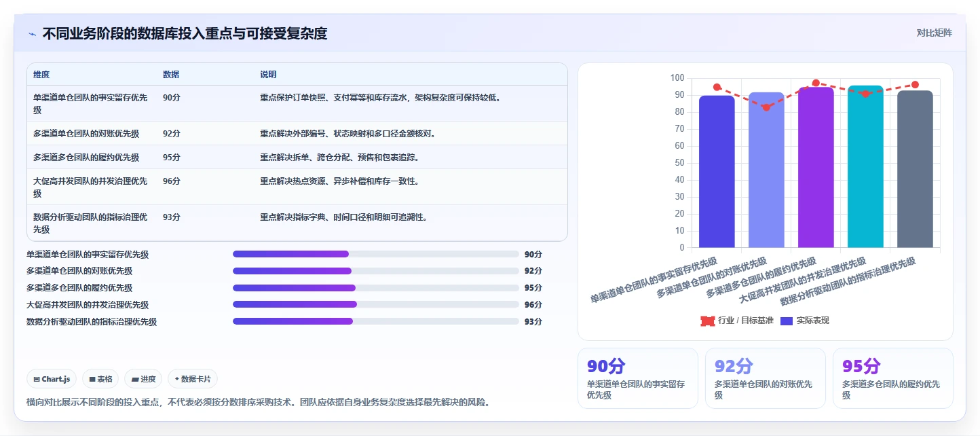
Task: Click the red benchmark point on the second bar
Action: coord(766,107)
